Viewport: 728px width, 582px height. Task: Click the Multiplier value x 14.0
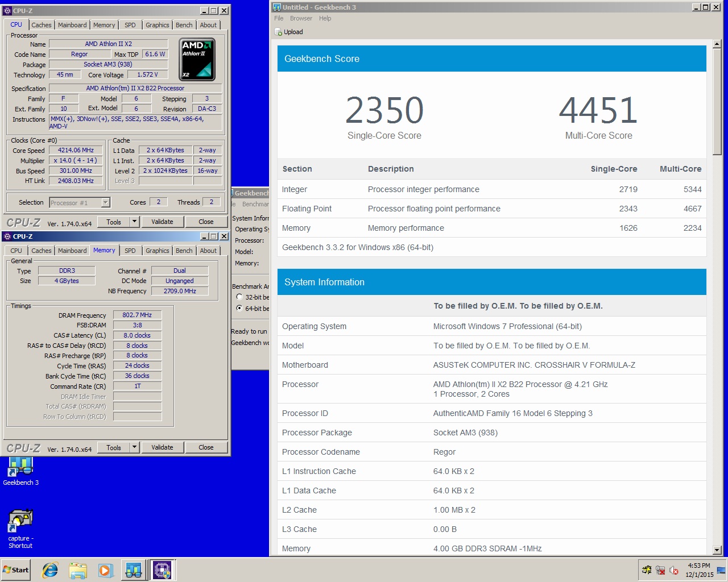76,160
